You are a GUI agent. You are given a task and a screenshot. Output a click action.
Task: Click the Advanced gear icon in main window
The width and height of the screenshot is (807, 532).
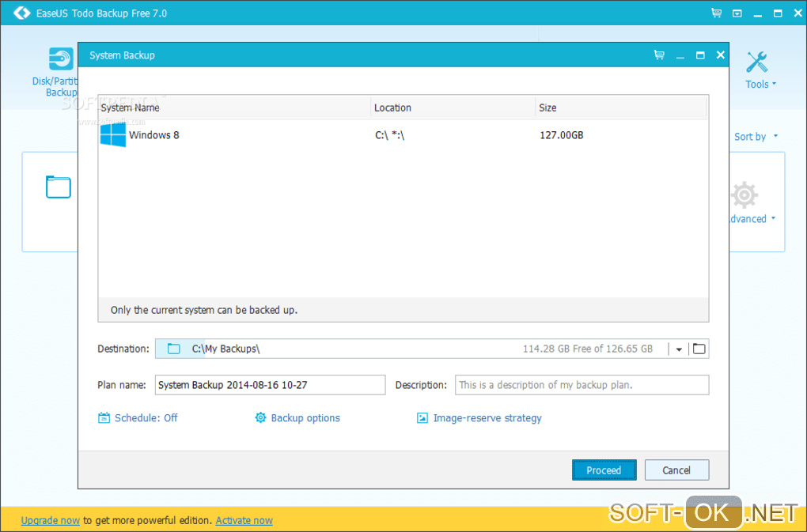click(x=744, y=195)
